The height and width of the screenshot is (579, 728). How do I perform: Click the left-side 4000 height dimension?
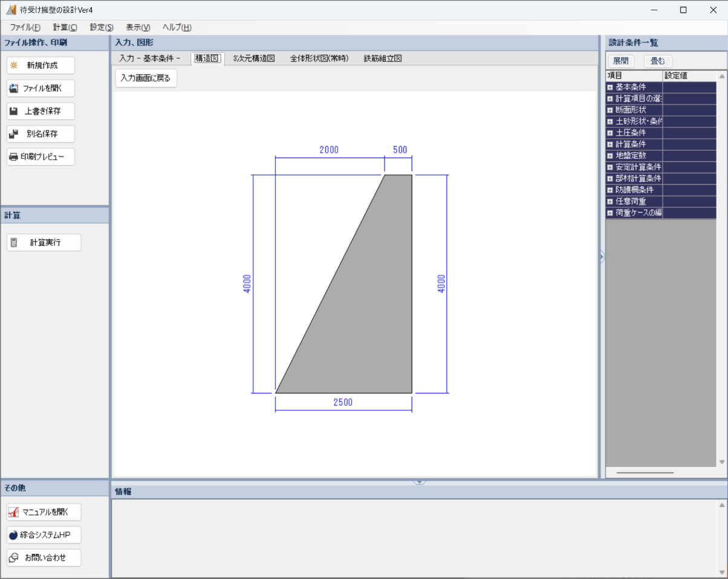click(x=247, y=284)
